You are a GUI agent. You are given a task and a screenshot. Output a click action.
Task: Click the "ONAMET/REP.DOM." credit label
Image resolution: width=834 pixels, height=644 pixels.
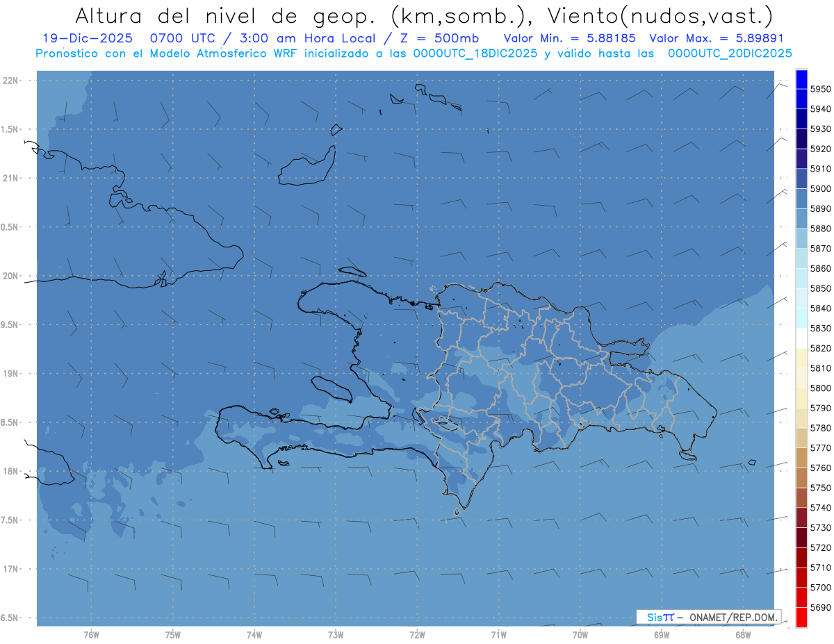[733, 617]
